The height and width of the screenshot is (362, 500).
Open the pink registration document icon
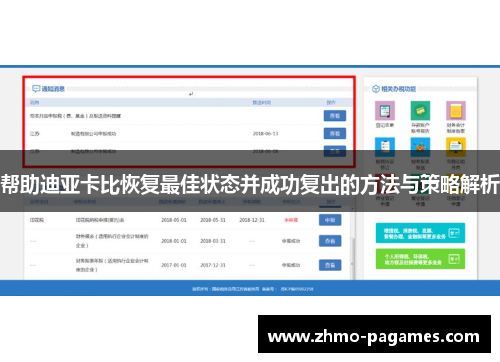(x=385, y=111)
